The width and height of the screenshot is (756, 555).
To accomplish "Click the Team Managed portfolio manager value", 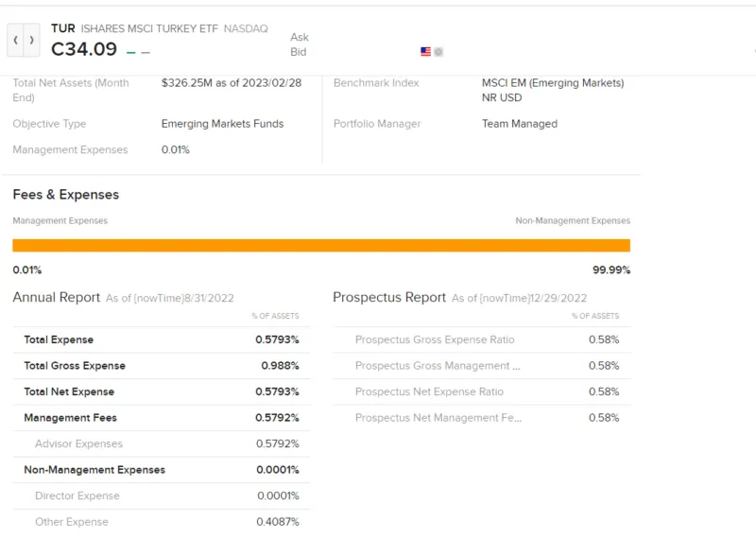I will (x=520, y=124).
